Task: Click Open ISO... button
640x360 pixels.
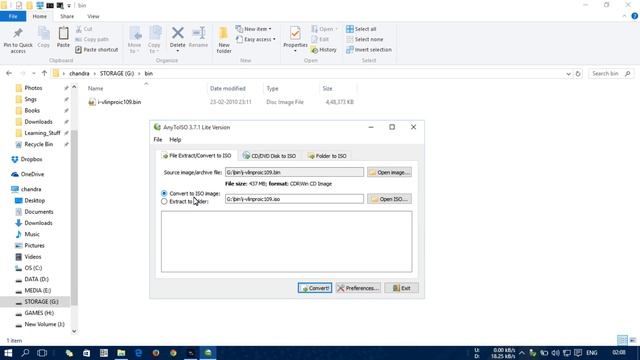Action: pyautogui.click(x=389, y=199)
